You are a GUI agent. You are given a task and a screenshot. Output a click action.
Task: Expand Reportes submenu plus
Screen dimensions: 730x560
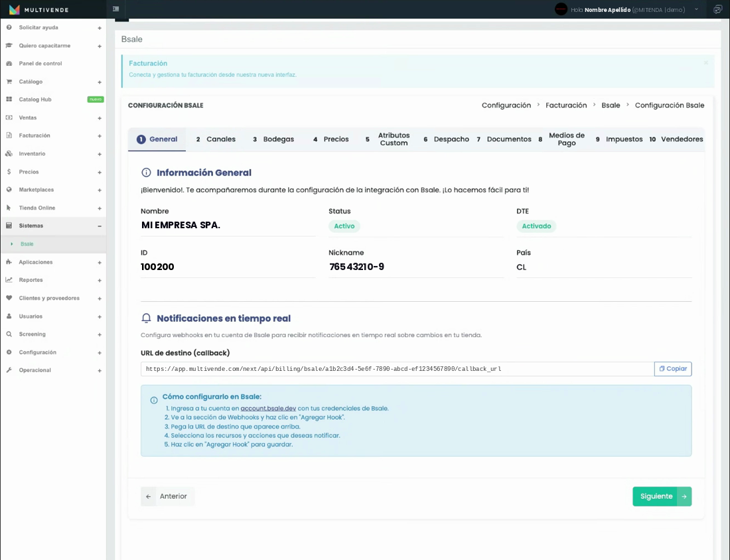tap(100, 280)
